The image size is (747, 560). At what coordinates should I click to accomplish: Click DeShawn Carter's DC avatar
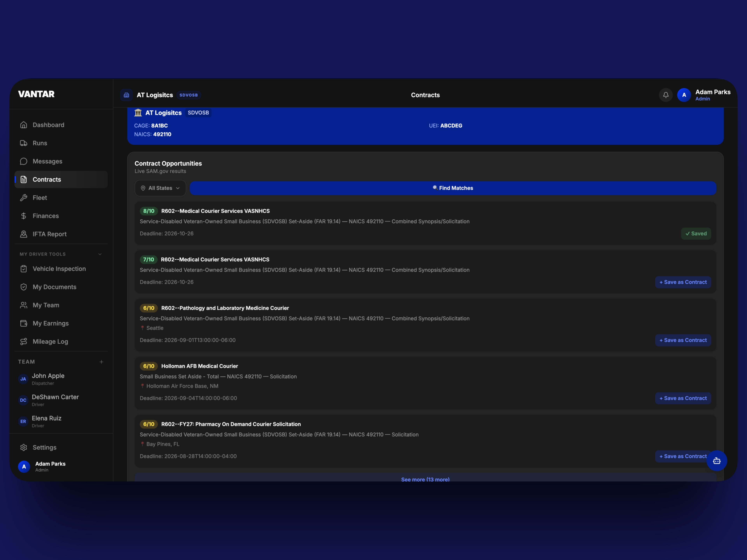(x=23, y=400)
